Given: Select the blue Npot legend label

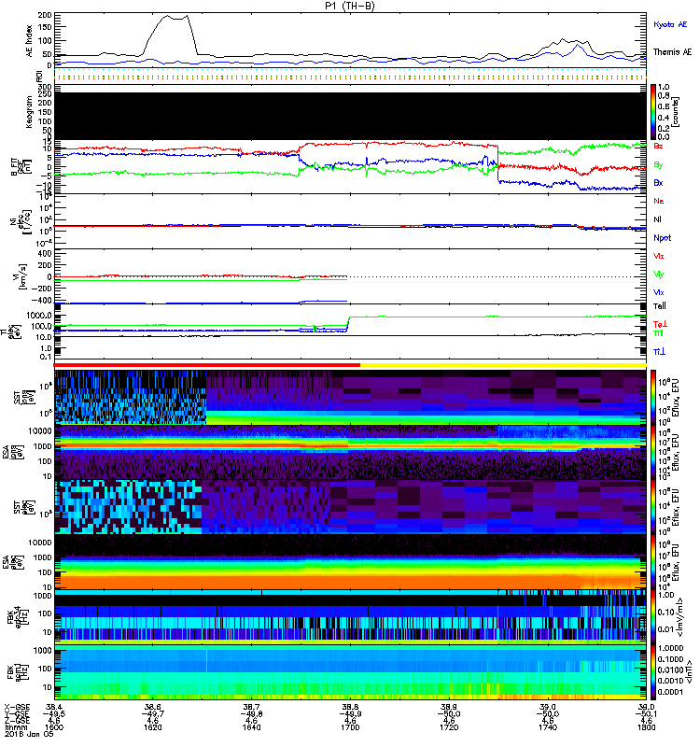Looking at the screenshot, I should [x=662, y=238].
